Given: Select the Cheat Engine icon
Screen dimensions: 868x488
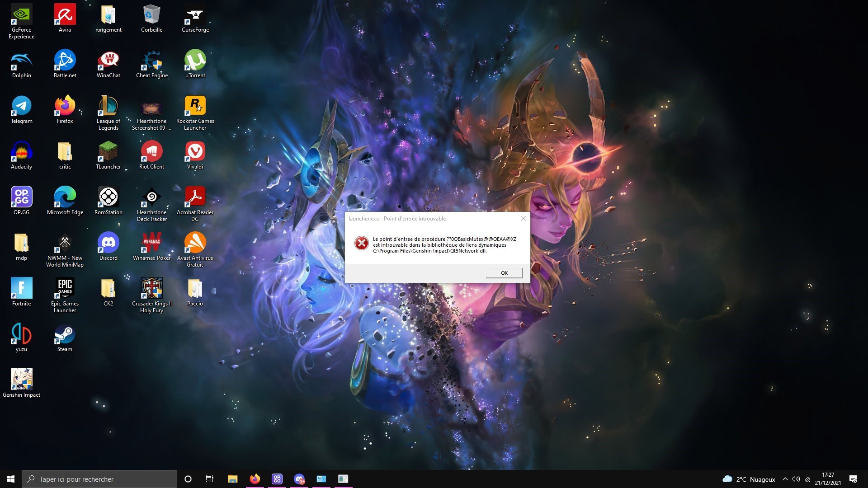Looking at the screenshot, I should 151,61.
